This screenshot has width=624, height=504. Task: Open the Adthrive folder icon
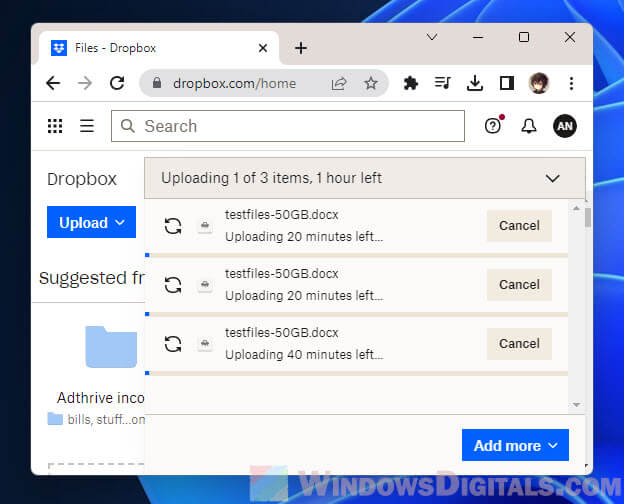click(111, 347)
